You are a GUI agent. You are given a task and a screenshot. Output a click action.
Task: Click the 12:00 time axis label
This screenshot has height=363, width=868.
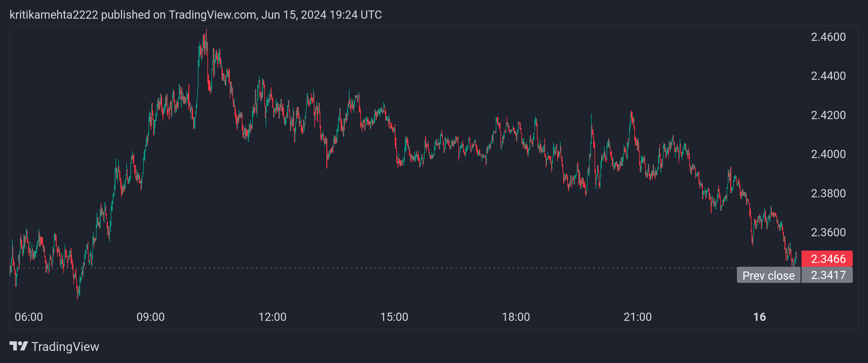tap(272, 317)
